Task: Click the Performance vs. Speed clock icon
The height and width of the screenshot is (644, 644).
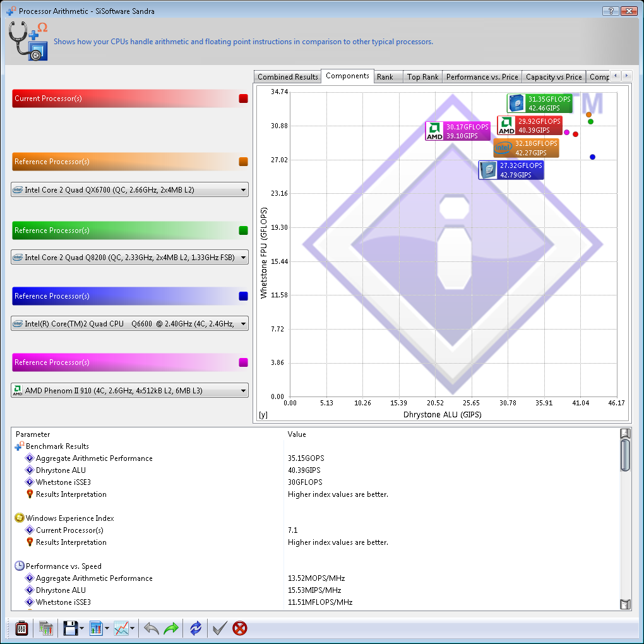Action: (x=20, y=566)
